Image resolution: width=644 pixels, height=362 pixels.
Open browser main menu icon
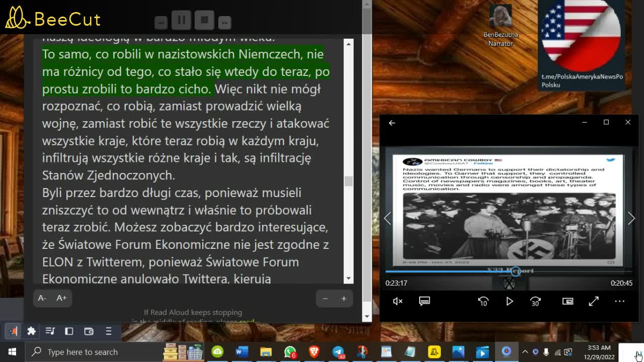[x=108, y=331]
